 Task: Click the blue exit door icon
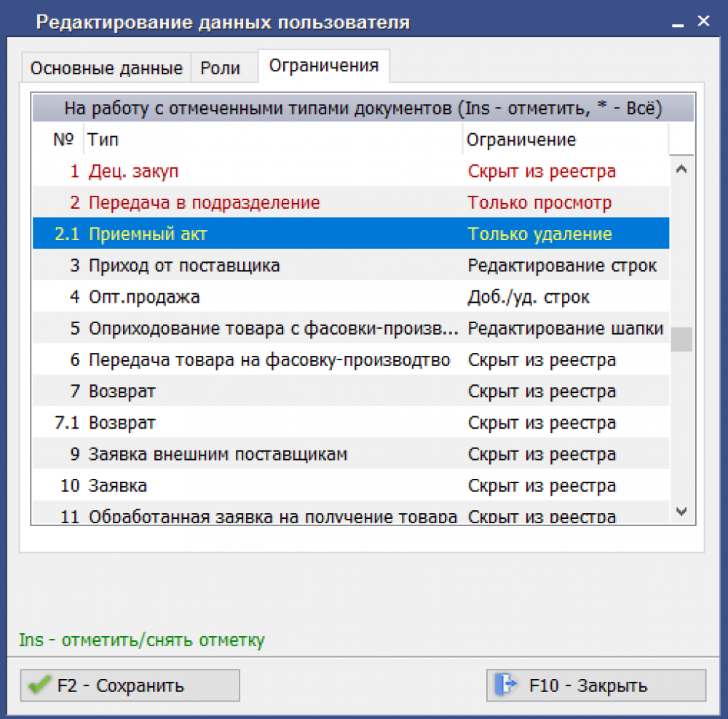click(505, 684)
